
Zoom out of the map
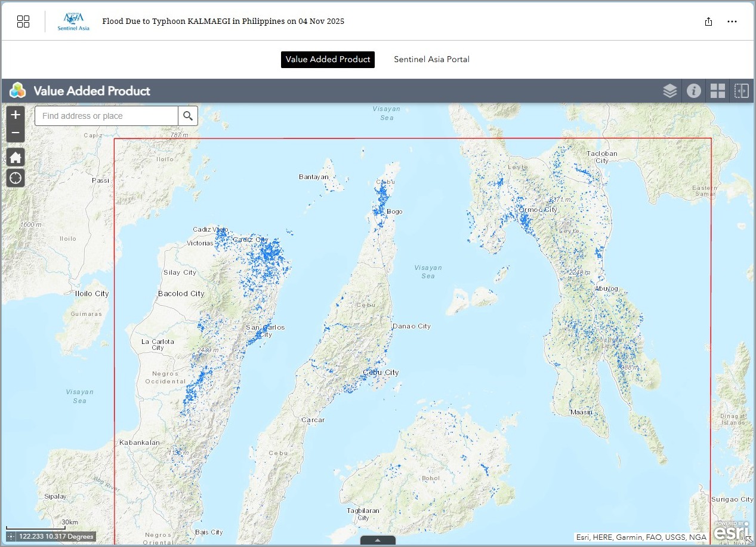pos(16,133)
